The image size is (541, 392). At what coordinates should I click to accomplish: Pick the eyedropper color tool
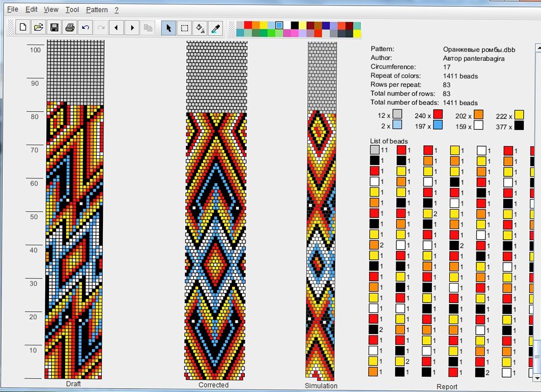(216, 28)
